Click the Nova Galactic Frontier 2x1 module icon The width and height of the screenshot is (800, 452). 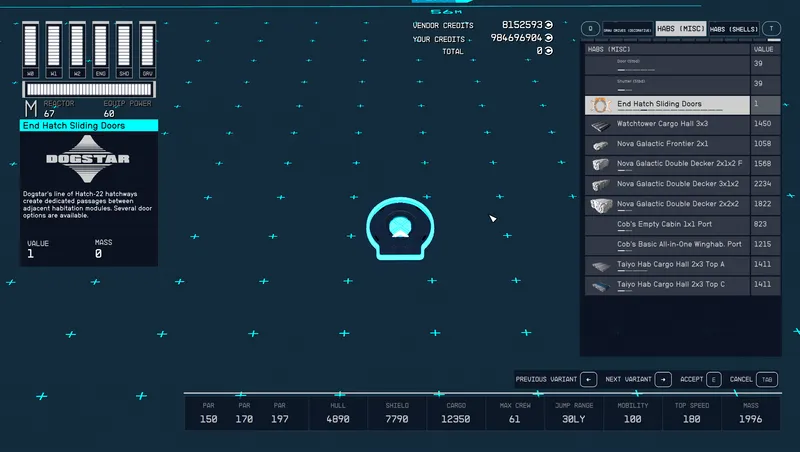[600, 146]
